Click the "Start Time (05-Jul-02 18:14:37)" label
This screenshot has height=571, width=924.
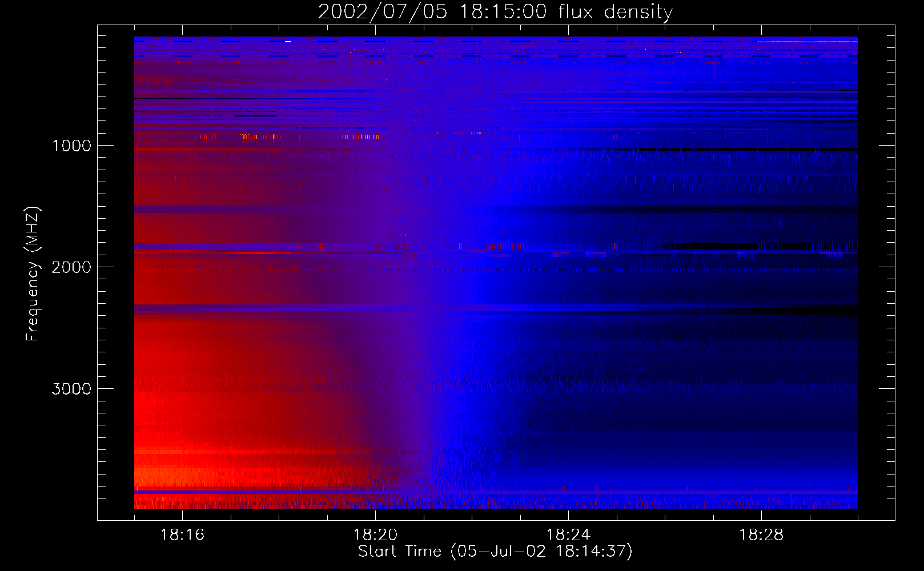[x=495, y=552]
